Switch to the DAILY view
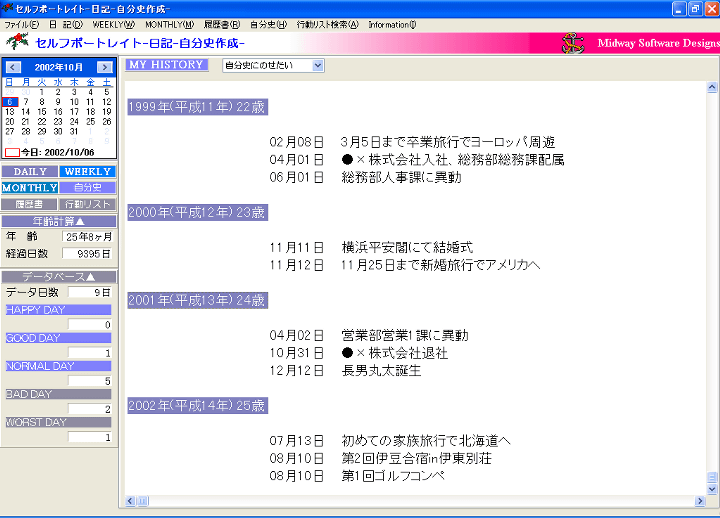Screen dimensions: 720x518 (30, 172)
